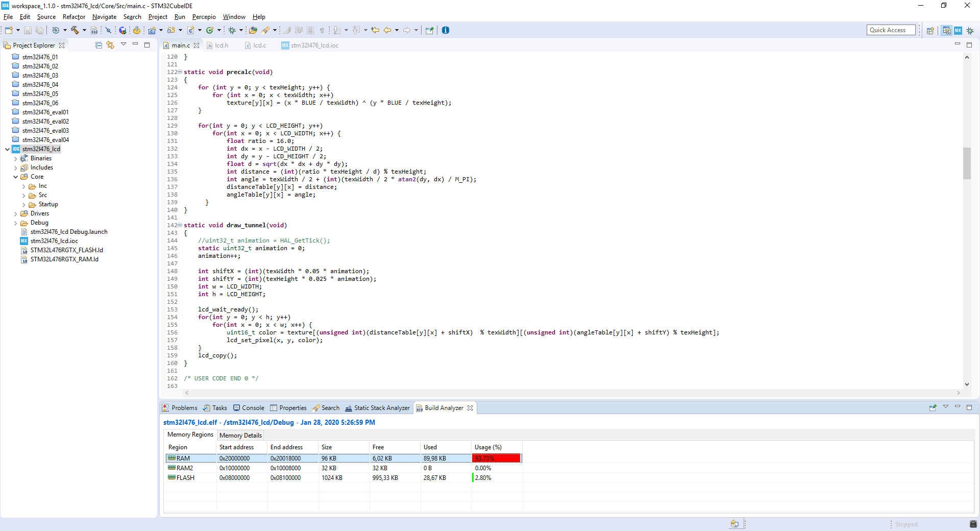Click the Open Perspective icon
Image resolution: width=980 pixels, height=531 pixels.
point(930,31)
